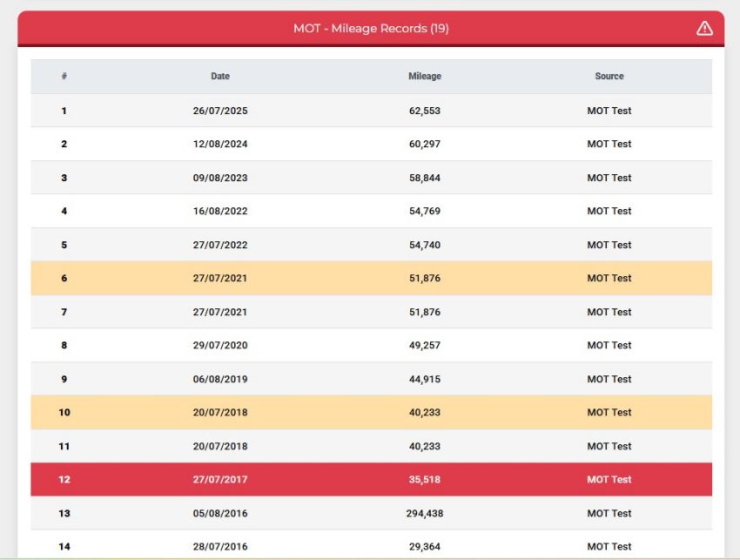Select row 1 dated 26/07/2025

371,111
